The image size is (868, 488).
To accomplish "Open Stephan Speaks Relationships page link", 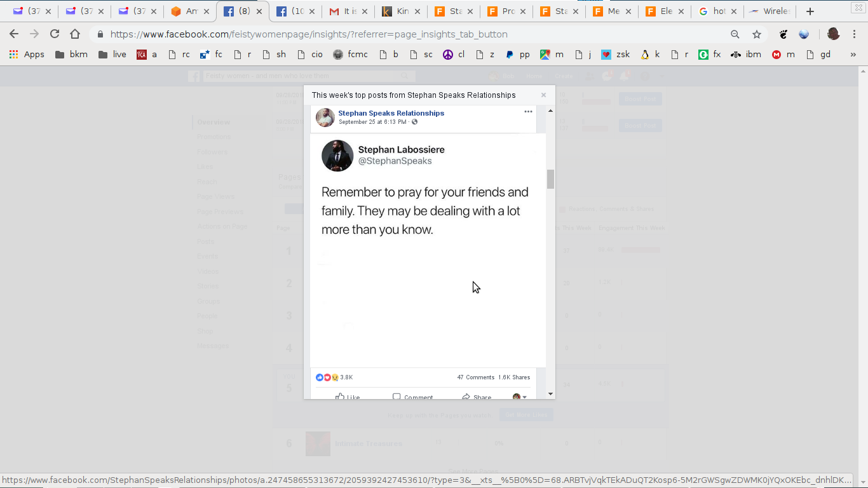I will (391, 113).
